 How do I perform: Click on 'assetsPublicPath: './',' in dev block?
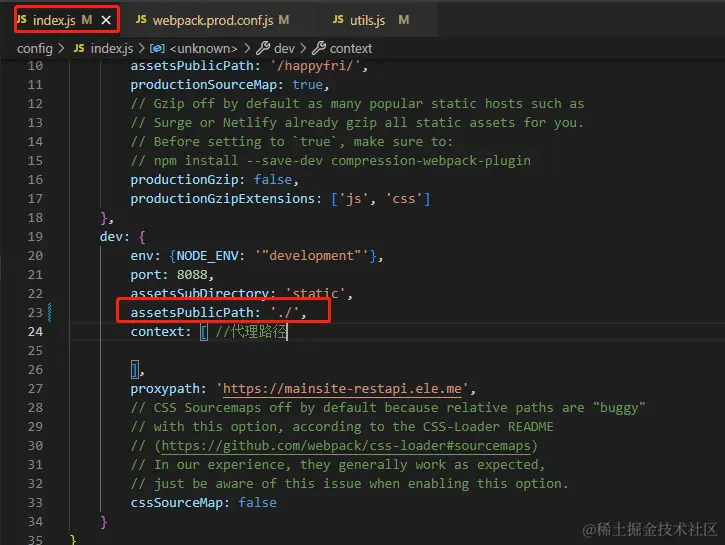(x=218, y=312)
